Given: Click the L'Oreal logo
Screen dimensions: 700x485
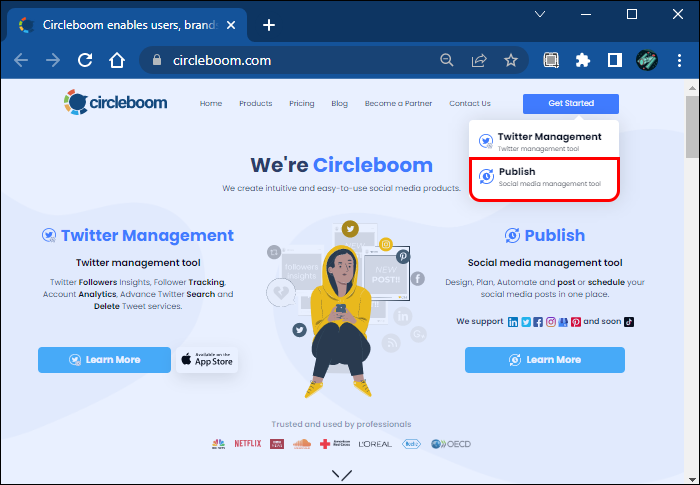Looking at the screenshot, I should pos(375,444).
